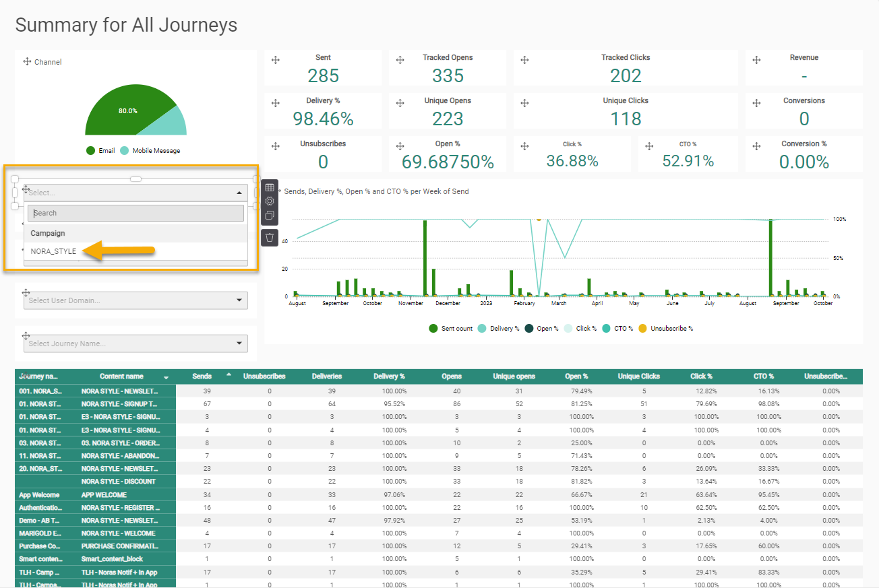This screenshot has width=879, height=588.
Task: Open widget settings gear icon
Action: [x=270, y=201]
